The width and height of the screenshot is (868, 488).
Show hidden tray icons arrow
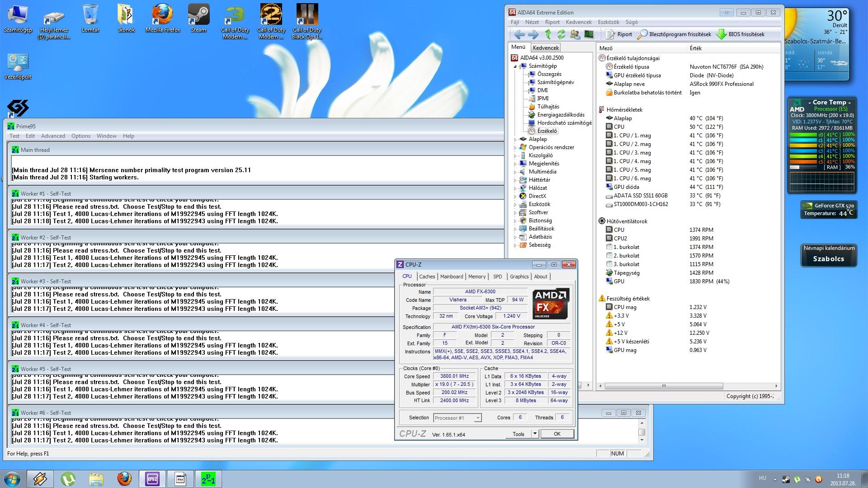point(775,479)
